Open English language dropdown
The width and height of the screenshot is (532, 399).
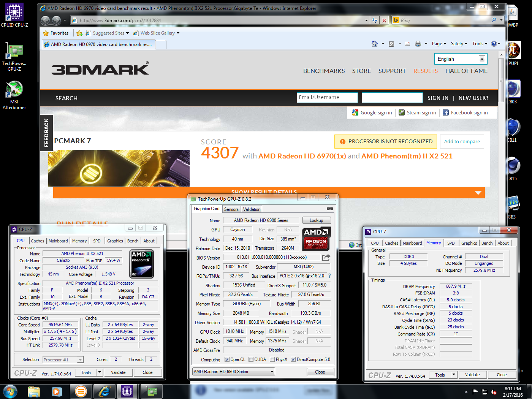point(461,59)
